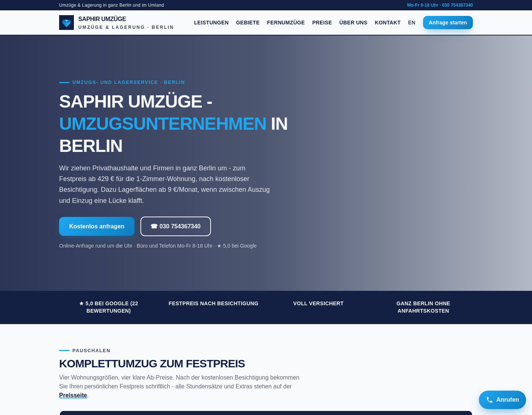The image size is (532, 415).
Task: Click the 'Pauschalen' section label
Action: [x=91, y=351]
